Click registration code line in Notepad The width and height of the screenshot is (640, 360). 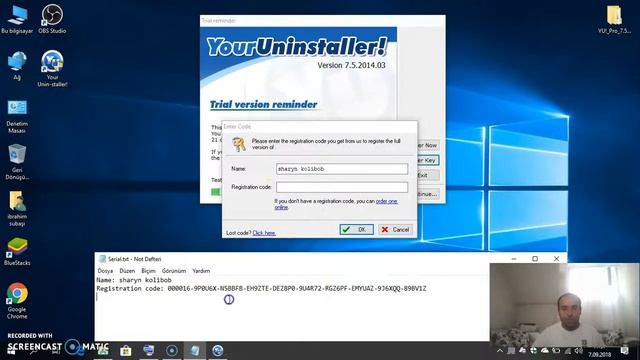[x=261, y=289]
